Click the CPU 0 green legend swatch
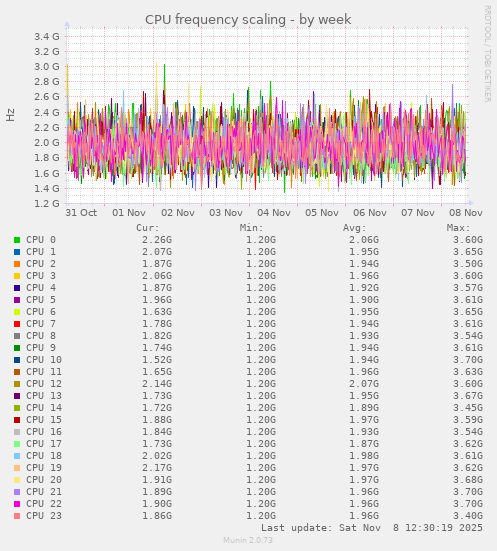This screenshot has width=497, height=551. pyautogui.click(x=17, y=240)
